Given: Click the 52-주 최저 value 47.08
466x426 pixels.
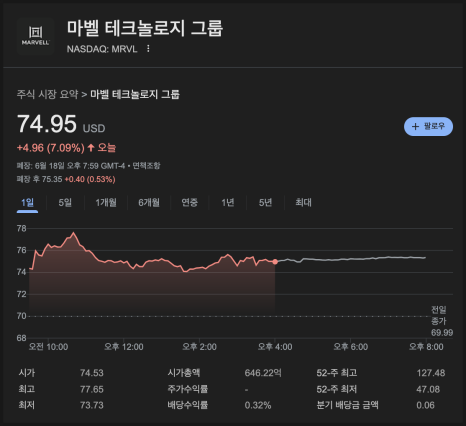Looking at the screenshot, I should click(428, 389).
